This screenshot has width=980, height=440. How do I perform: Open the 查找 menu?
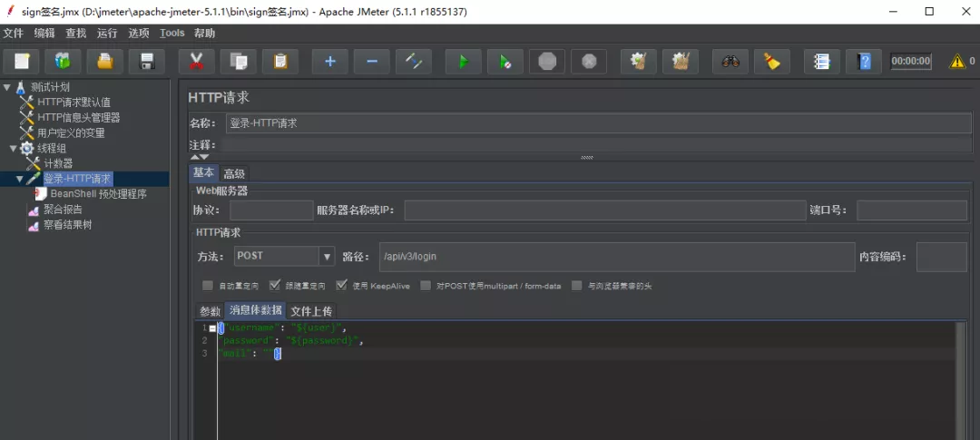coord(75,34)
